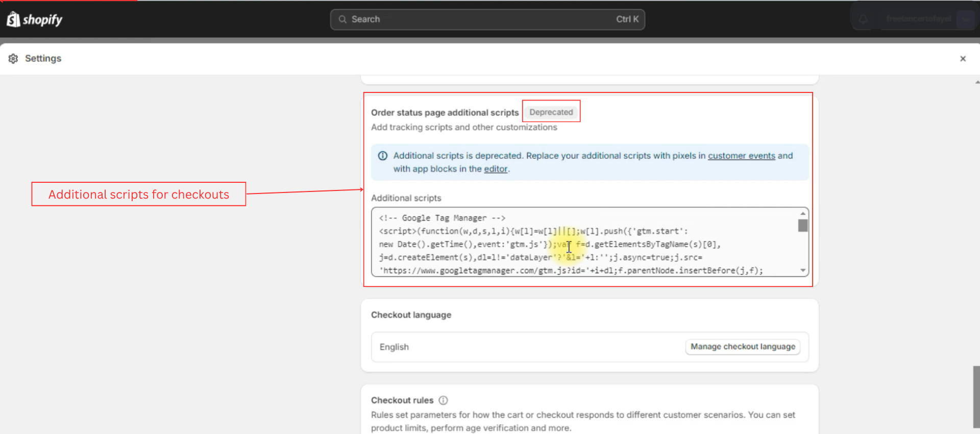This screenshot has width=980, height=434.
Task: Open the customer events link
Action: click(741, 156)
